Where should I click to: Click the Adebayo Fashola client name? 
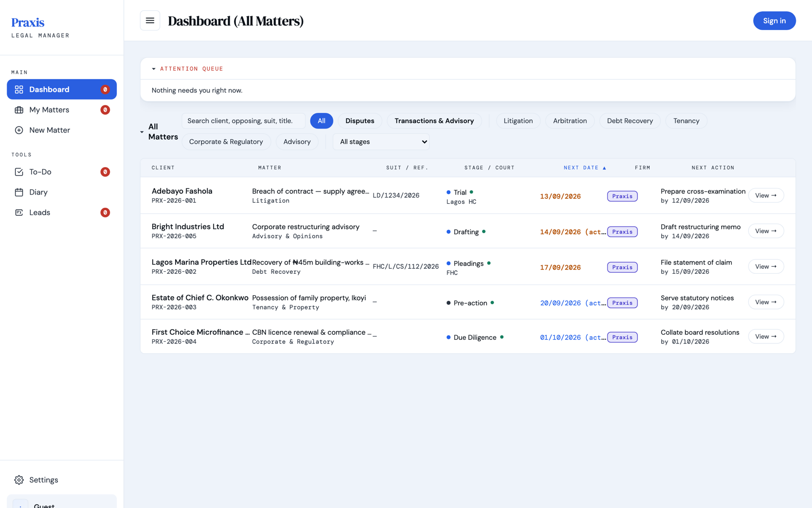coord(182,191)
